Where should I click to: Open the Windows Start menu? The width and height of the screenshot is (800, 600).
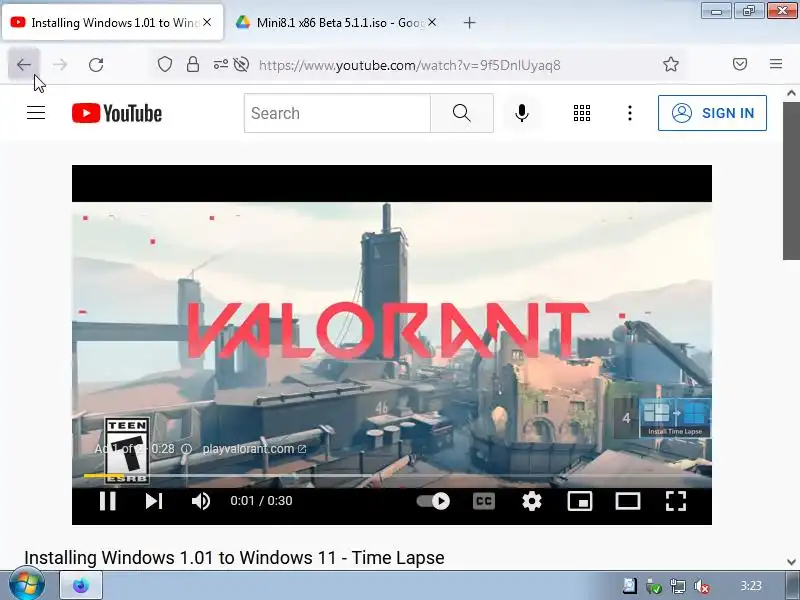(26, 585)
